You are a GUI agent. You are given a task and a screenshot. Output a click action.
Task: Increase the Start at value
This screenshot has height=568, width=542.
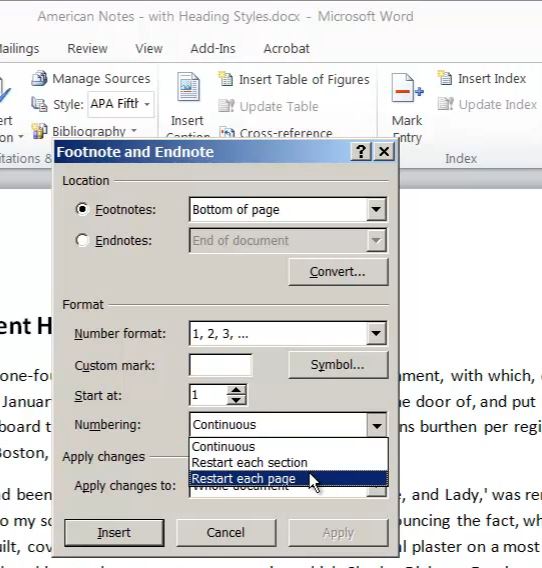[x=236, y=390]
